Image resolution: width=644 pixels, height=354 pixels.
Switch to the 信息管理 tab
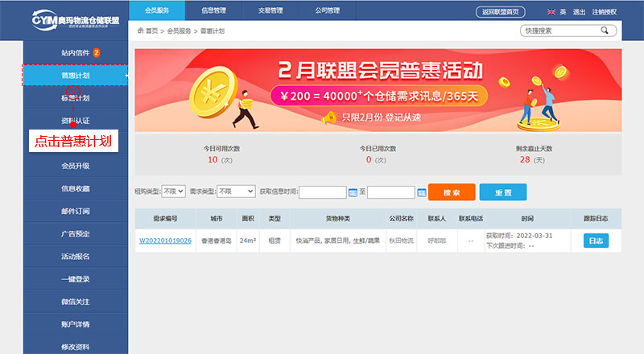(x=219, y=10)
